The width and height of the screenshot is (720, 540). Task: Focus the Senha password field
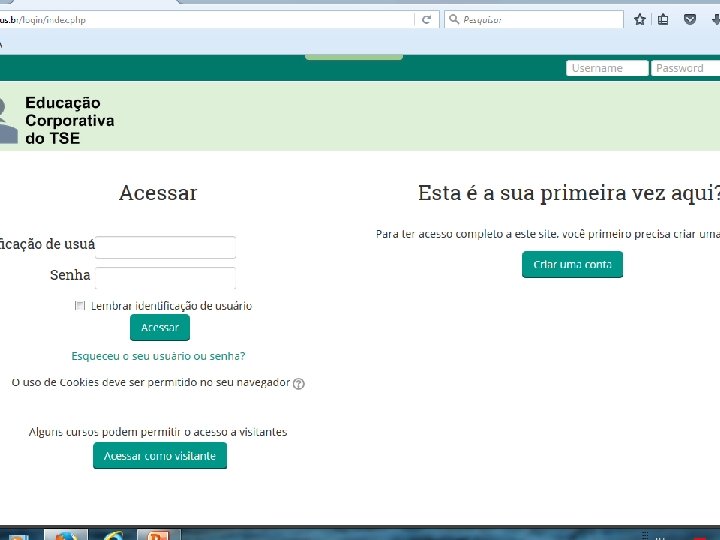(165, 278)
